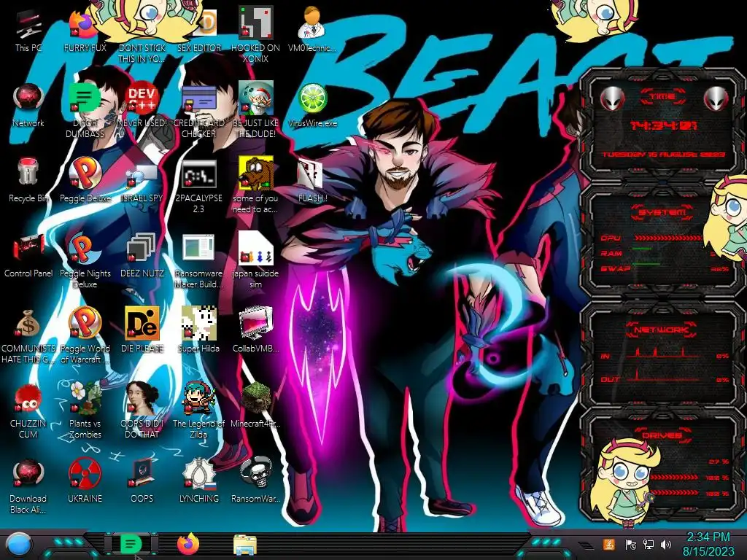
Task: Open the CHUZZIN red fuzzy creature icon
Action: coord(28,399)
